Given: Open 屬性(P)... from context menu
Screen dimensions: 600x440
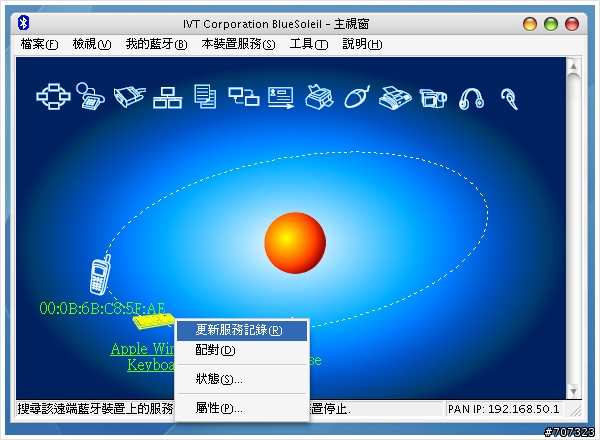Looking at the screenshot, I should tap(242, 408).
